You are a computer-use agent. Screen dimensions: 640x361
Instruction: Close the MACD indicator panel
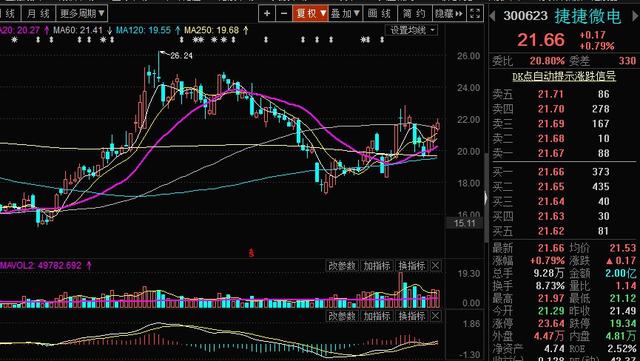click(436, 316)
